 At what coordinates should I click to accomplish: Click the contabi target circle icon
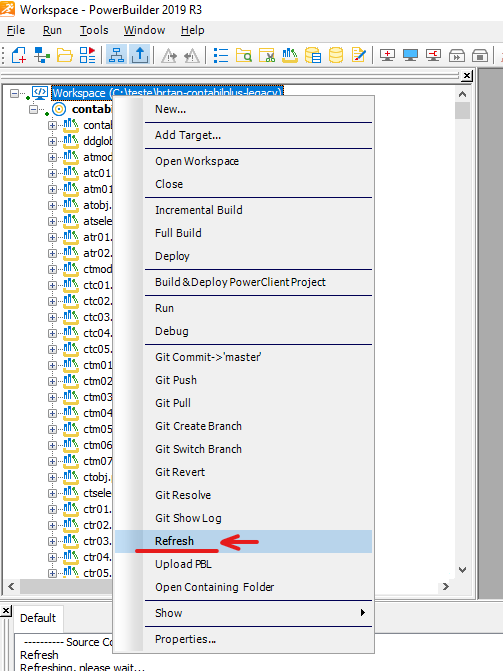(59, 109)
